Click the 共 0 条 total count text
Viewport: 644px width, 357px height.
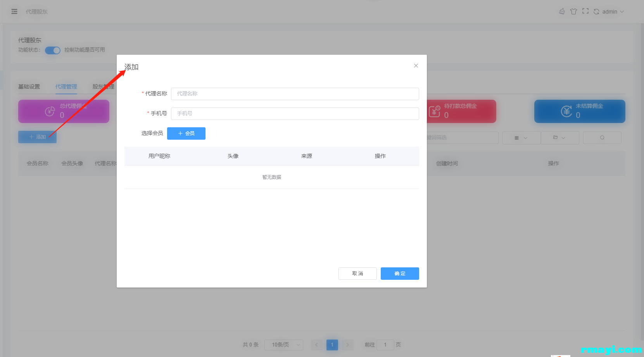pyautogui.click(x=250, y=345)
